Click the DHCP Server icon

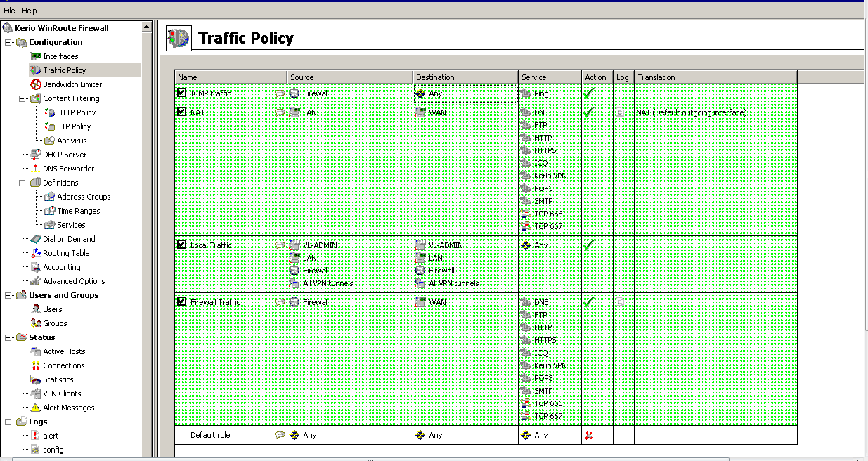click(36, 155)
